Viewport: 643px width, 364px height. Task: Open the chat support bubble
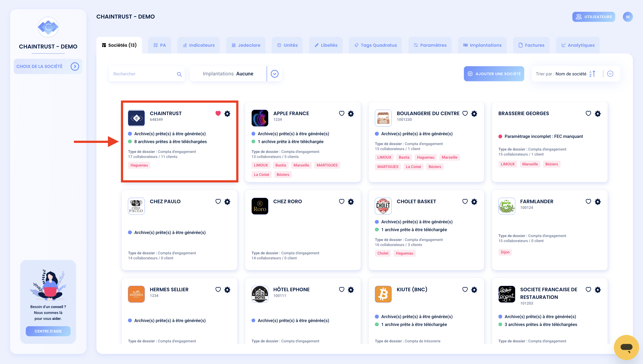pyautogui.click(x=626, y=347)
